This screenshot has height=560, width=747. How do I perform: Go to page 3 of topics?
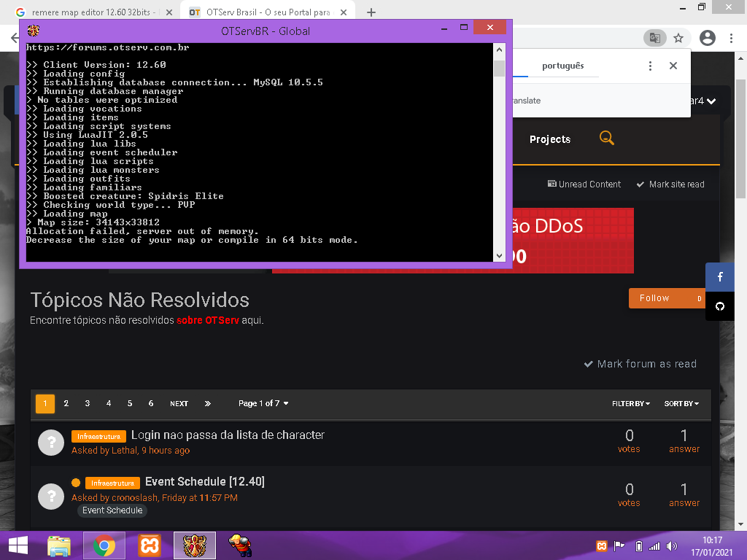click(x=88, y=403)
